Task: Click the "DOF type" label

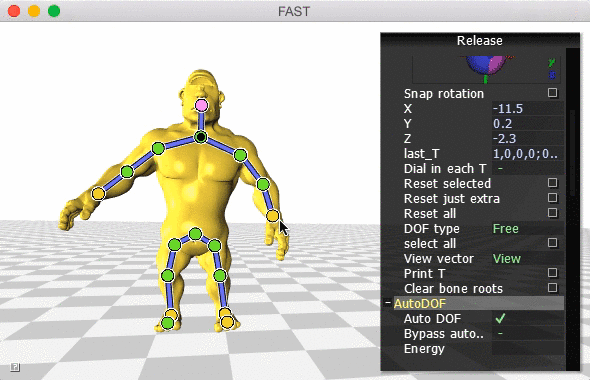Action: (x=432, y=229)
